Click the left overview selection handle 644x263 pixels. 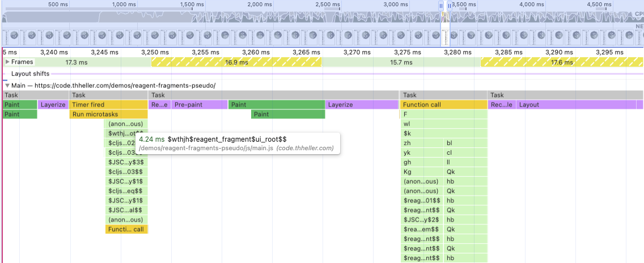click(x=441, y=6)
